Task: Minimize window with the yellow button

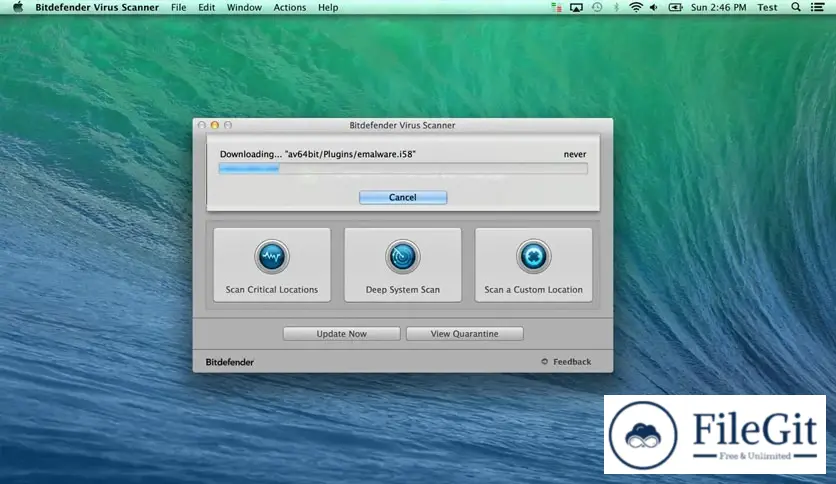Action: point(215,125)
